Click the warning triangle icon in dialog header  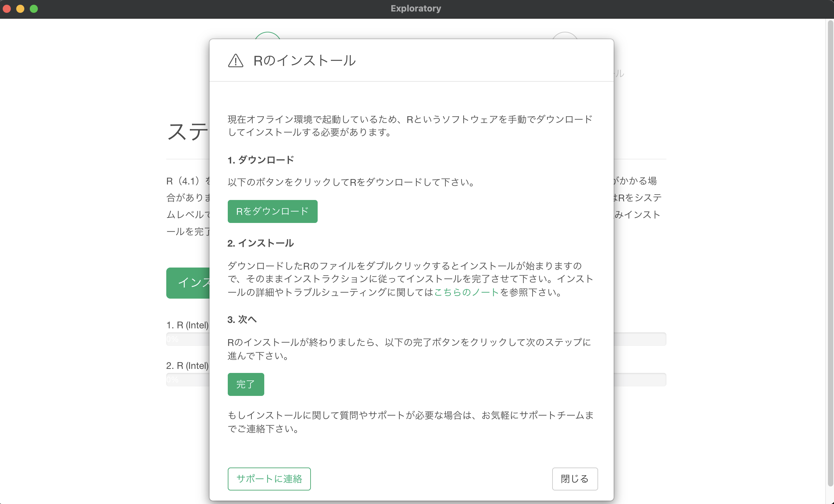[236, 61]
